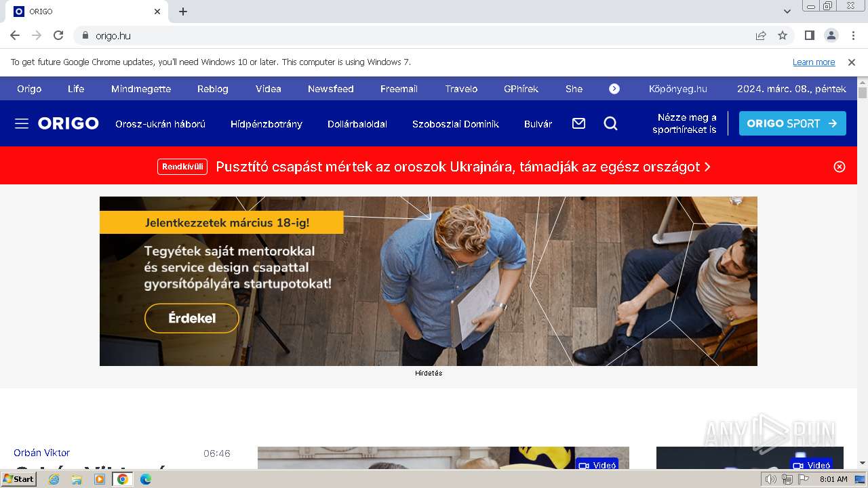The height and width of the screenshot is (488, 868).
Task: Switch to Chrome in the taskbar
Action: 123,479
